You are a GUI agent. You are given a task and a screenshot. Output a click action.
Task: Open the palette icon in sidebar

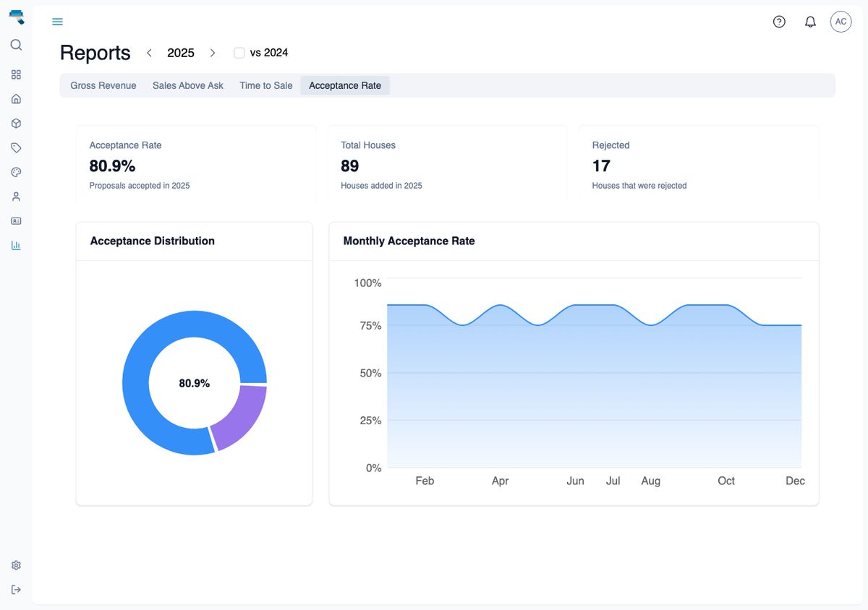[x=16, y=172]
